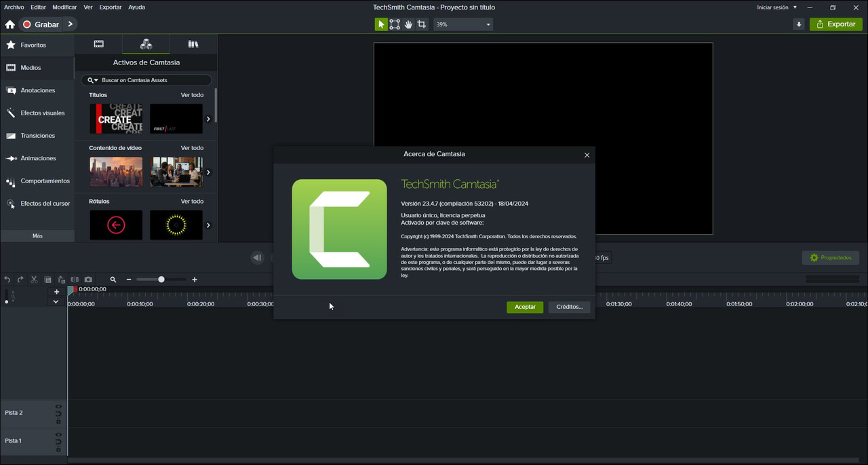Open the Camtasia assets cubes tab
Image resolution: width=868 pixels, height=465 pixels.
pyautogui.click(x=146, y=44)
